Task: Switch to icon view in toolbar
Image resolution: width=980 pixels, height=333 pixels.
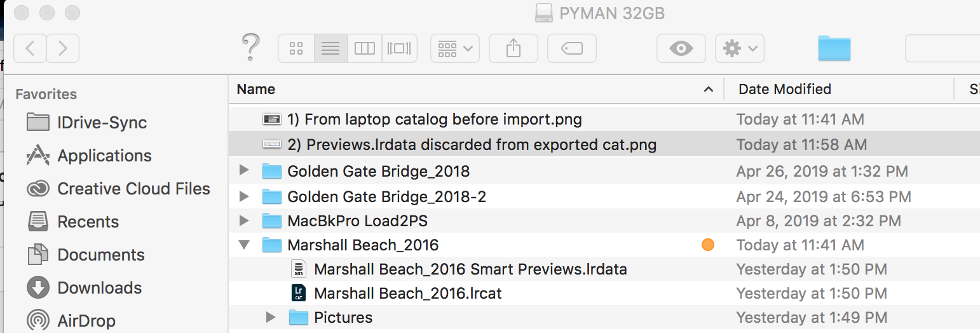Action: point(296,48)
